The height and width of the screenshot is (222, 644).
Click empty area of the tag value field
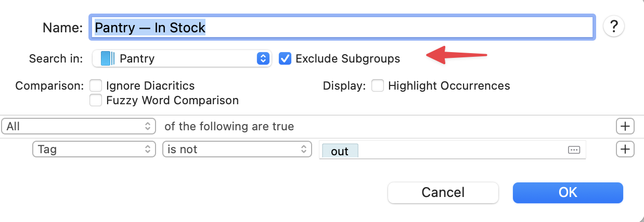458,150
